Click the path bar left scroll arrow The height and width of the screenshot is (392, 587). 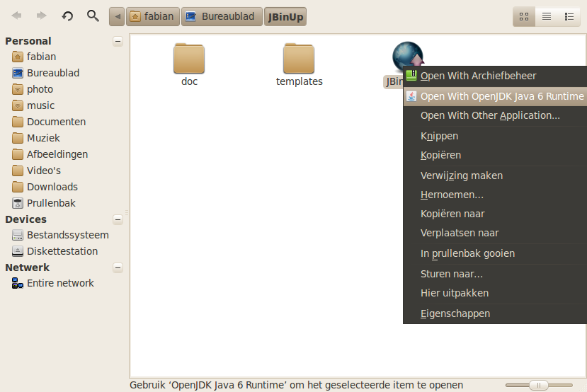tap(117, 17)
